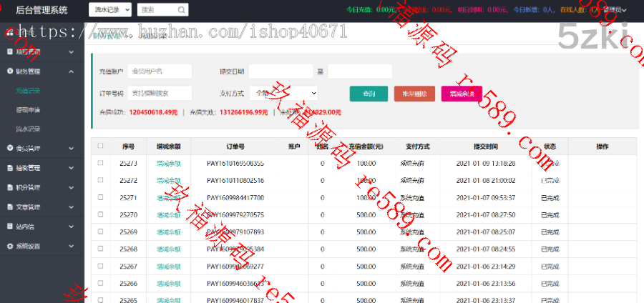Click 增减余额 link for order 25271
The height and width of the screenshot is (303, 644).
[168, 197]
